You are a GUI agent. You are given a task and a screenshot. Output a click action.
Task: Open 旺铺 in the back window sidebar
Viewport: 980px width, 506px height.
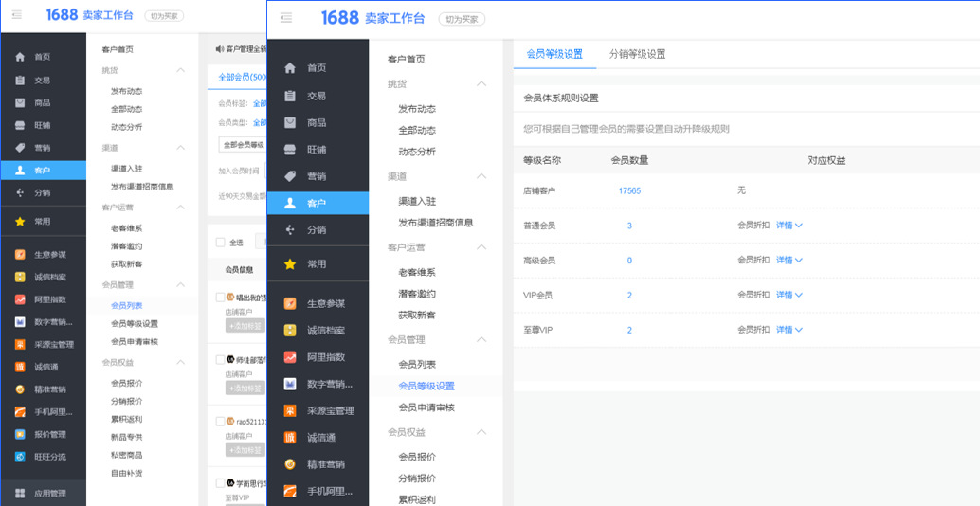coord(44,125)
